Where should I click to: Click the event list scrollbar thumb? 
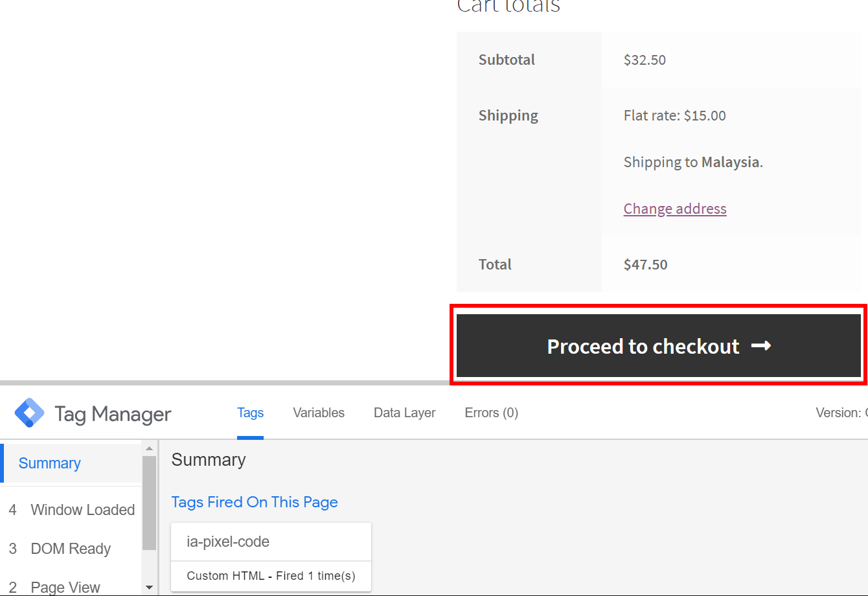point(149,502)
